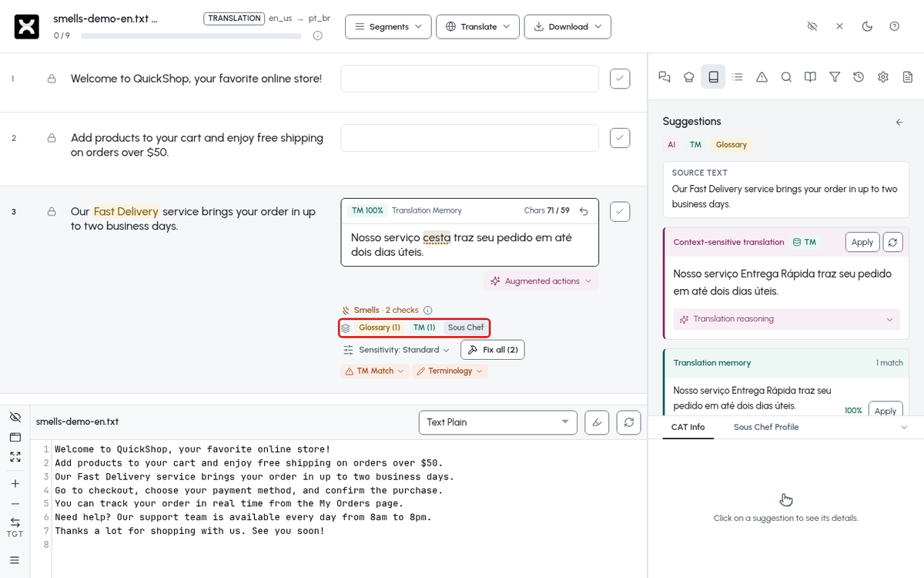Open the Sensitivity: Standard dropdown
The height and width of the screenshot is (578, 924).
pyautogui.click(x=395, y=350)
